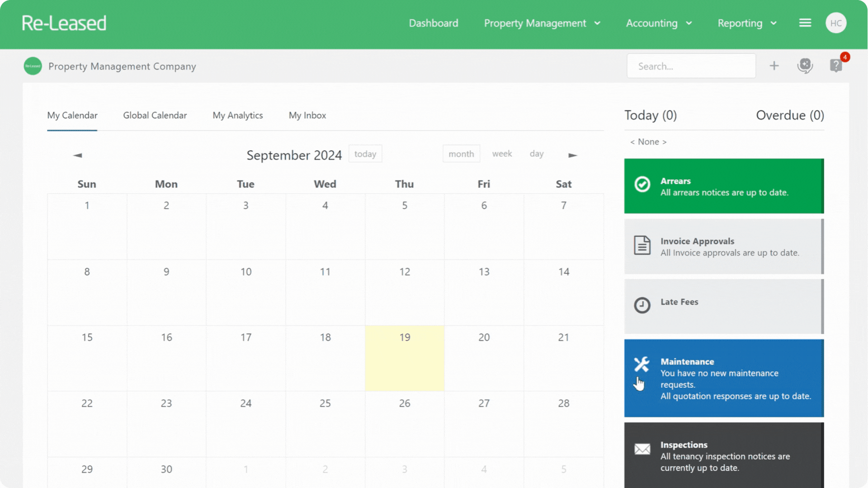The width and height of the screenshot is (868, 488).
Task: Open the Arrears card
Action: pos(724,186)
